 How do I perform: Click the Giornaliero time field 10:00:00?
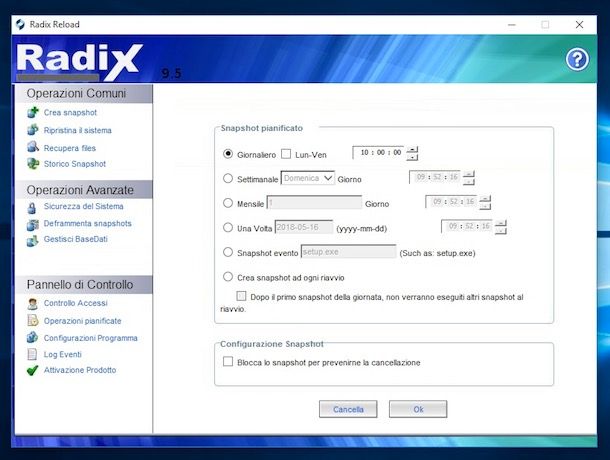pos(379,153)
